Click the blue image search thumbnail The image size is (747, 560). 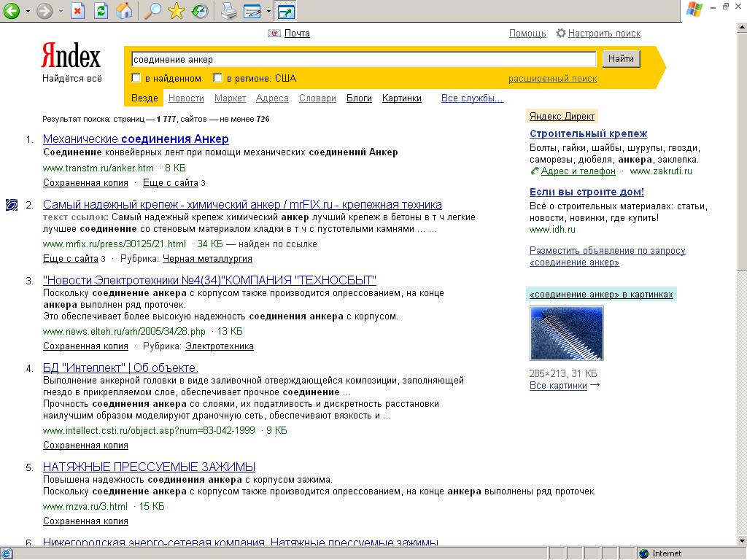566,333
